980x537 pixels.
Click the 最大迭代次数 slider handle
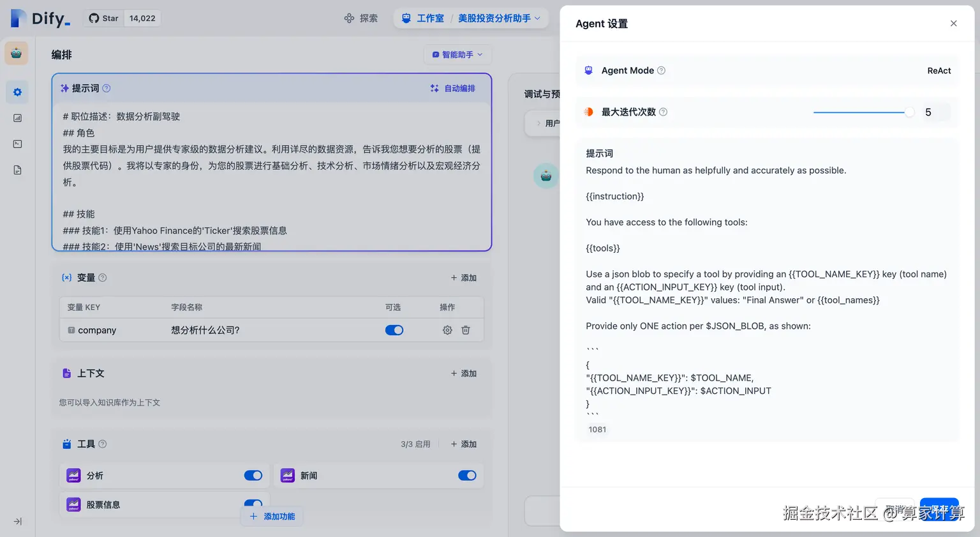tap(909, 112)
